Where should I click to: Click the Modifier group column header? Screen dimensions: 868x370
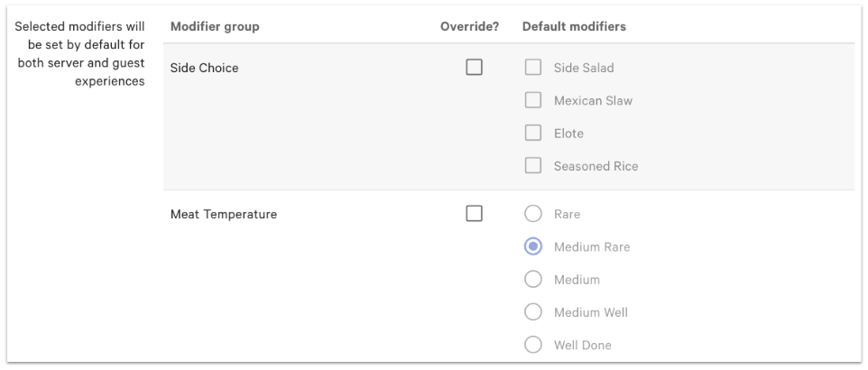coord(215,26)
